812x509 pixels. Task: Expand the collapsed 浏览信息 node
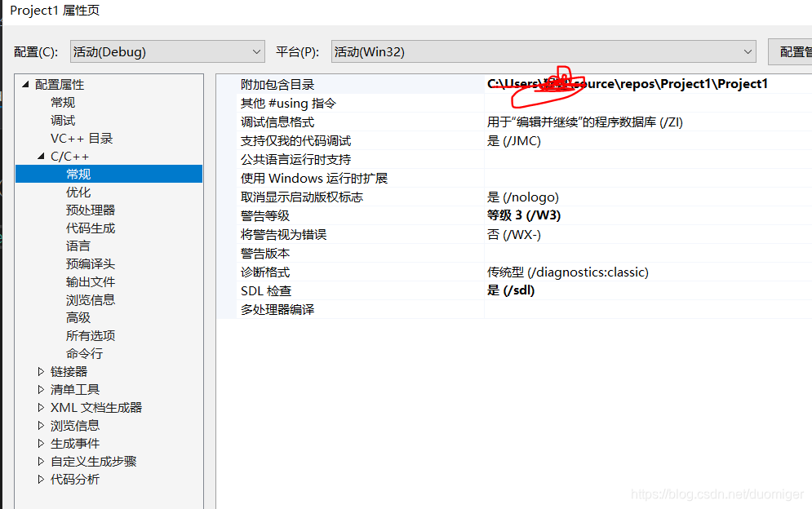click(41, 425)
